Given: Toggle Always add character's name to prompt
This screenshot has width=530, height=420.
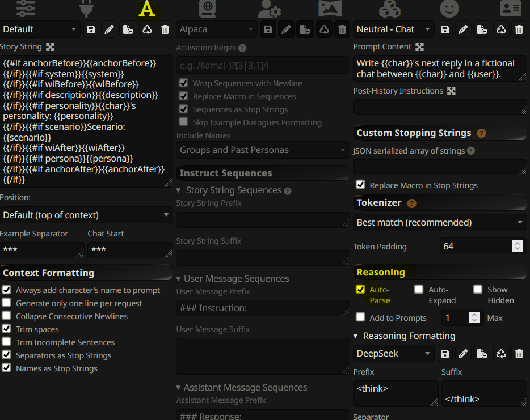Looking at the screenshot, I should (x=6, y=290).
